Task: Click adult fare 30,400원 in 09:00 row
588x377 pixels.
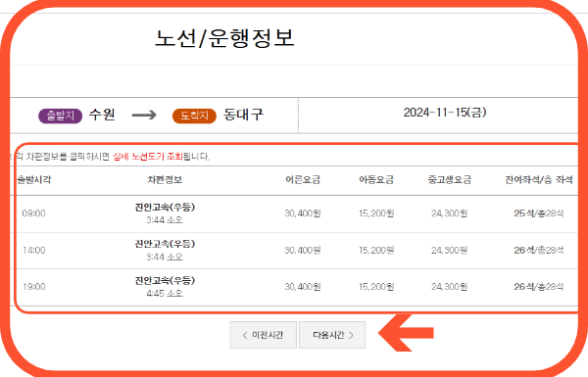Action: click(x=303, y=213)
